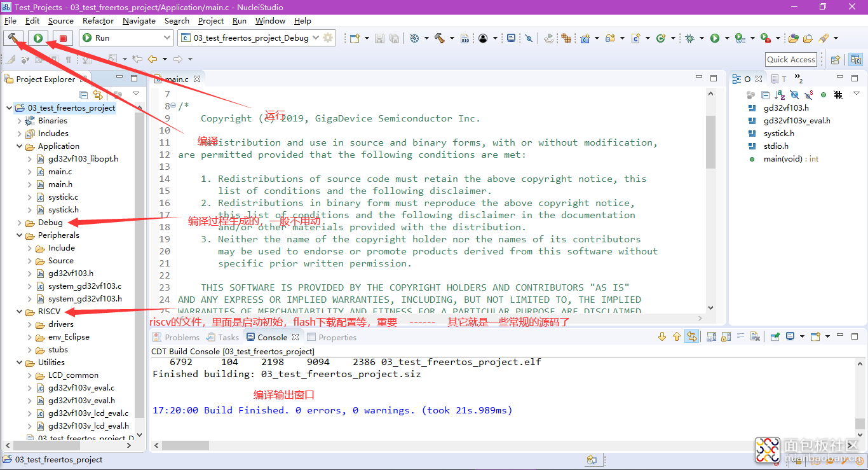Screen dimensions: 868x470
Task: Click the Back navigation yellow arrow
Action: (153, 59)
